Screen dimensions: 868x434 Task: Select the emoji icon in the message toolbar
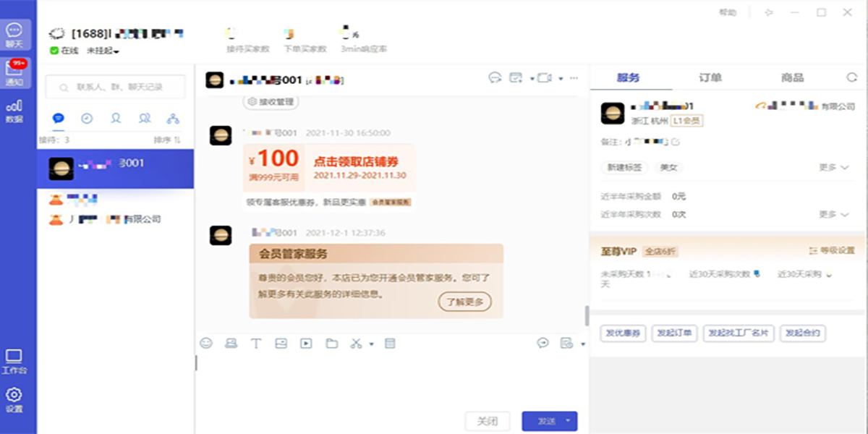point(208,343)
